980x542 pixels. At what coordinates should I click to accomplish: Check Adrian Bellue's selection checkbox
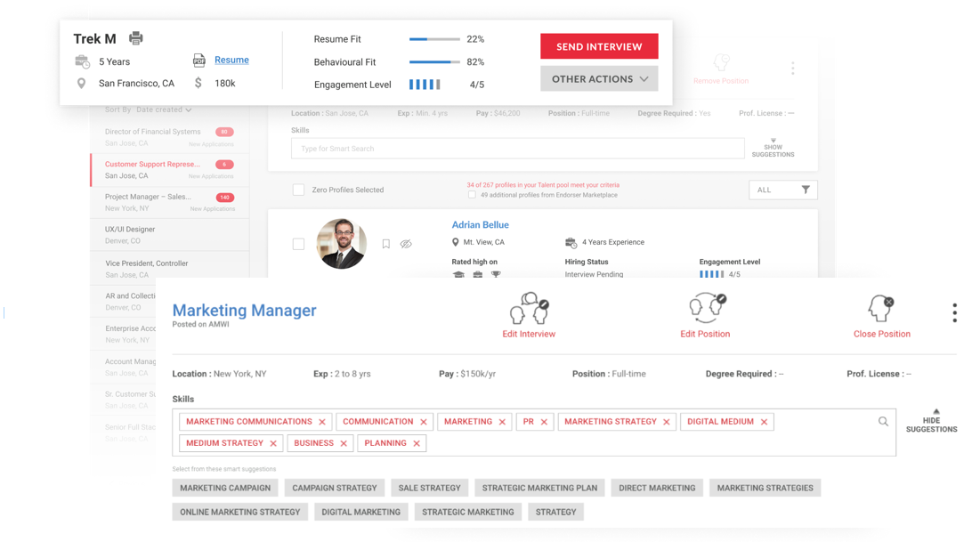coord(298,243)
